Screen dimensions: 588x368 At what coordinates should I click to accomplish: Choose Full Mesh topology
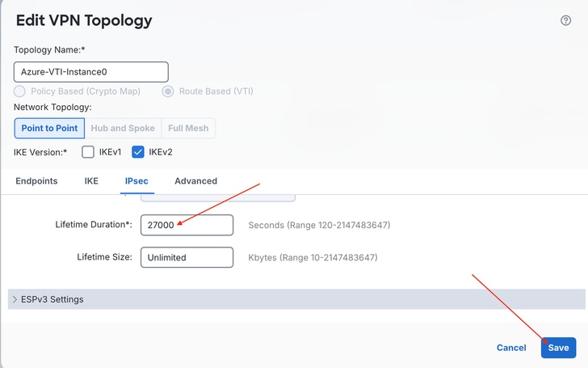188,128
